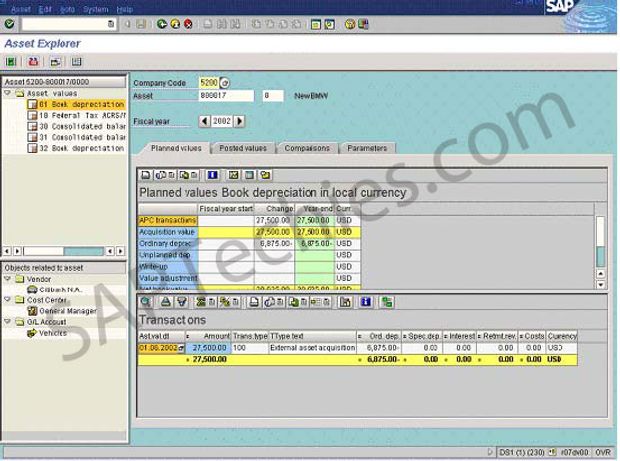The image size is (620, 461).
Task: Click the Asset number field 800017
Action: pyautogui.click(x=226, y=96)
